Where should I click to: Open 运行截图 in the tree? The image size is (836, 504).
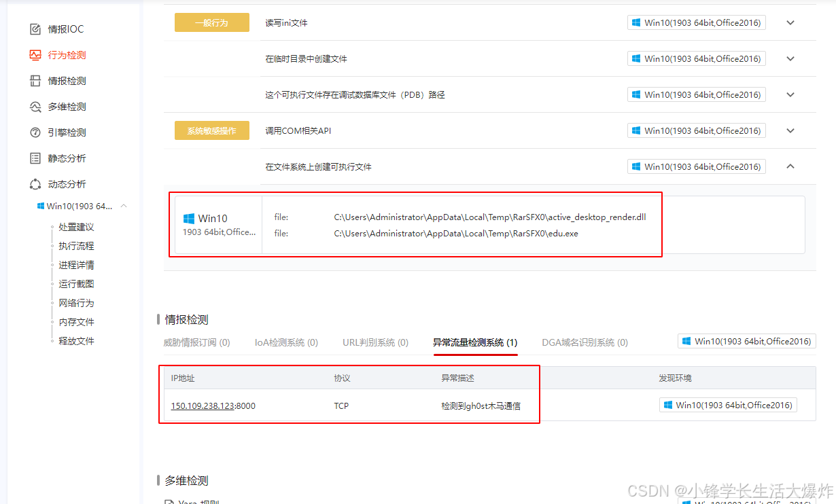[x=76, y=284]
